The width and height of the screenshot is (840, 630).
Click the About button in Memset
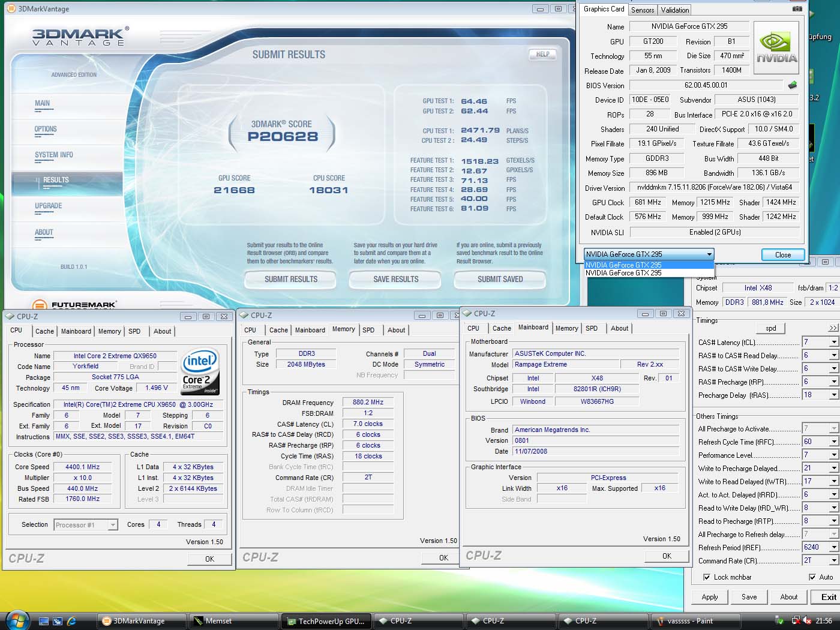pos(789,597)
